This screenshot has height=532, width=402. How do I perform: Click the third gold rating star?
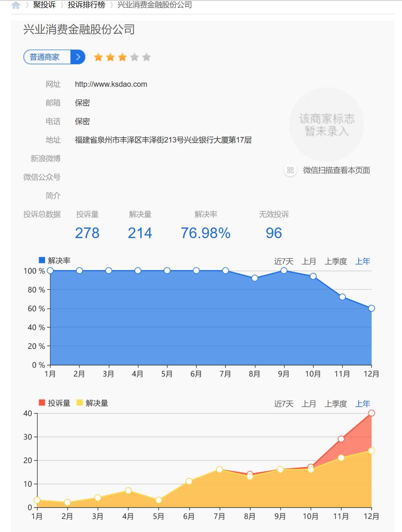pyautogui.click(x=122, y=57)
